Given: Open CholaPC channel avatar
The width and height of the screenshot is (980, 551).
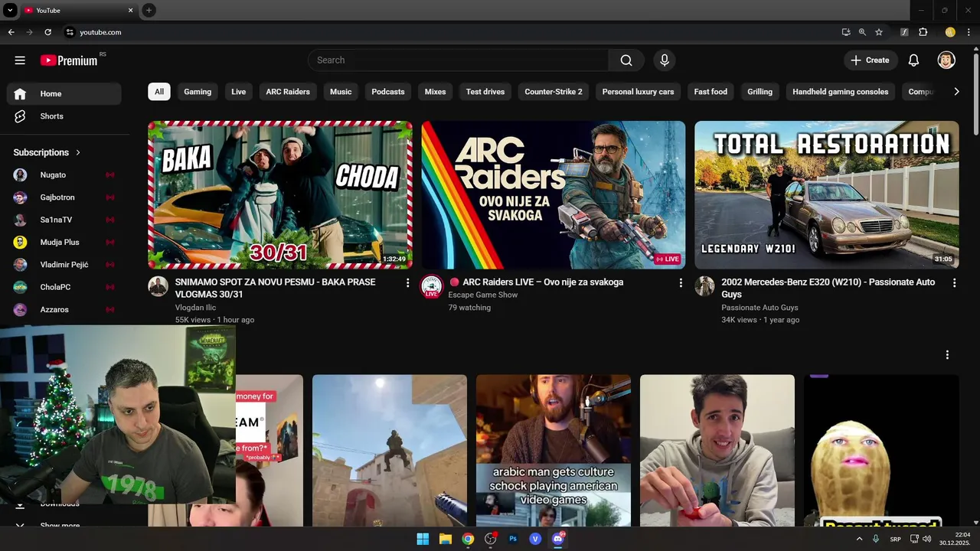Looking at the screenshot, I should point(21,287).
